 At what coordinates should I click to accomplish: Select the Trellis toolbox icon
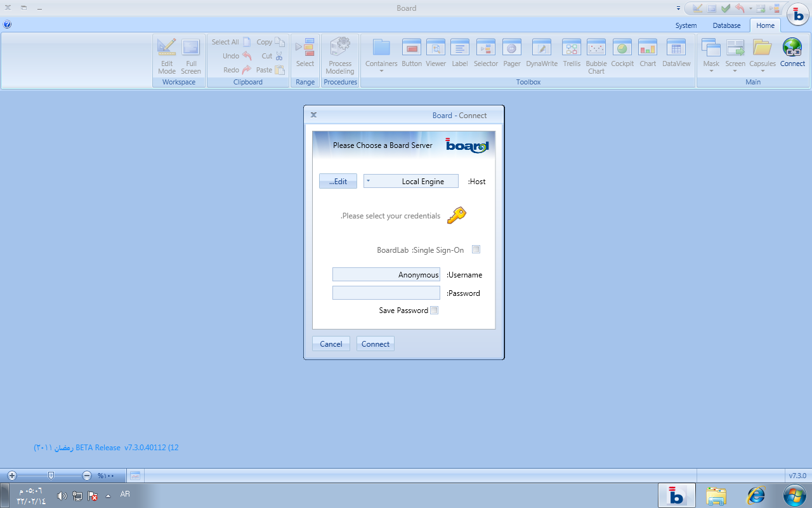pyautogui.click(x=572, y=48)
